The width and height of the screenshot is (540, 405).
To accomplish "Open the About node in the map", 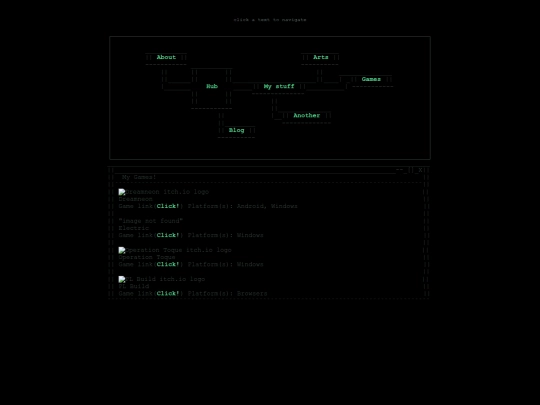I will point(166,57).
